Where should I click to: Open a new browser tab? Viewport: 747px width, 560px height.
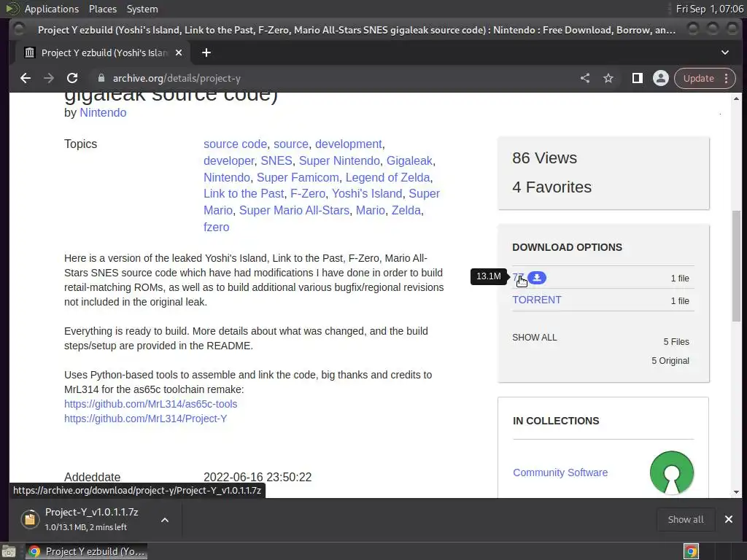point(206,52)
